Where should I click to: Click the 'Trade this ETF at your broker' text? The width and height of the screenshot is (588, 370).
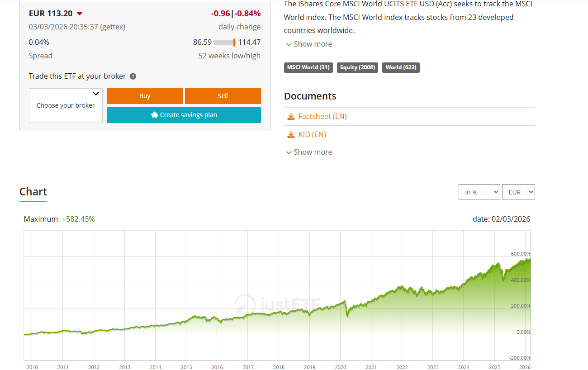coord(77,76)
